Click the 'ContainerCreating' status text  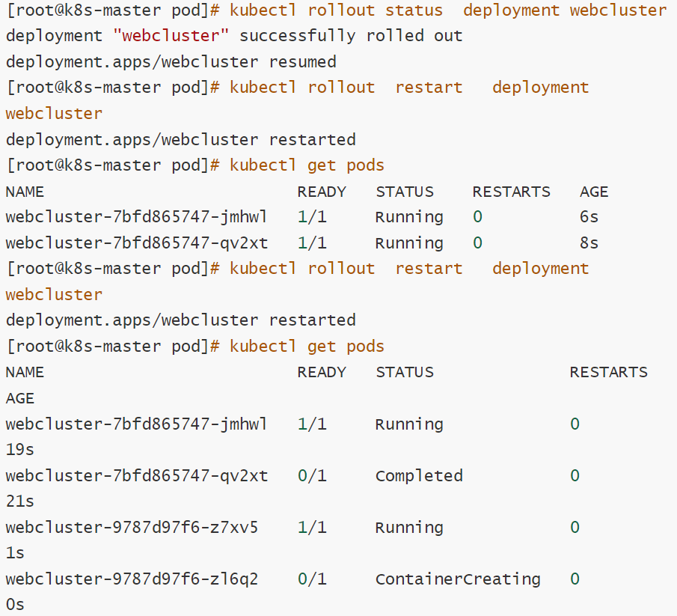click(x=458, y=579)
